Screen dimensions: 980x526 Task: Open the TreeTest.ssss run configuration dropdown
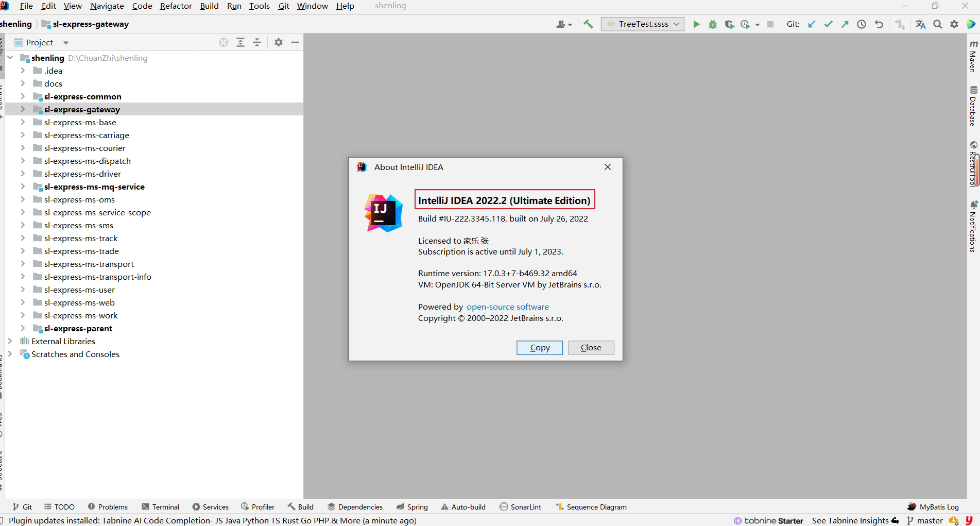point(643,24)
